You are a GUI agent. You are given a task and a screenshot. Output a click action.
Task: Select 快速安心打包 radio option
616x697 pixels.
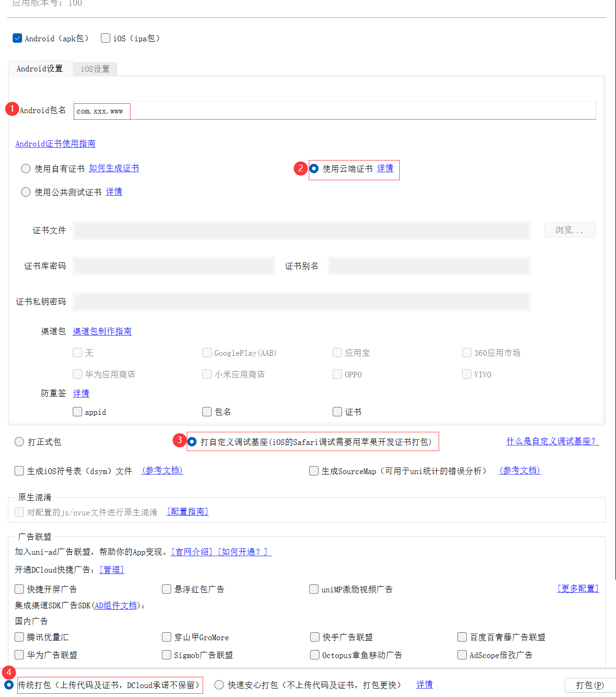[219, 685]
